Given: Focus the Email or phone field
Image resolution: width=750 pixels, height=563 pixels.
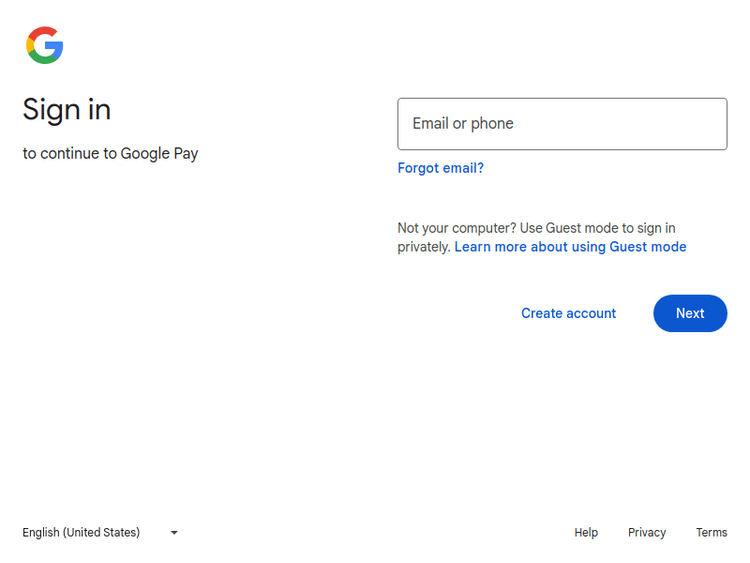Looking at the screenshot, I should pyautogui.click(x=562, y=124).
